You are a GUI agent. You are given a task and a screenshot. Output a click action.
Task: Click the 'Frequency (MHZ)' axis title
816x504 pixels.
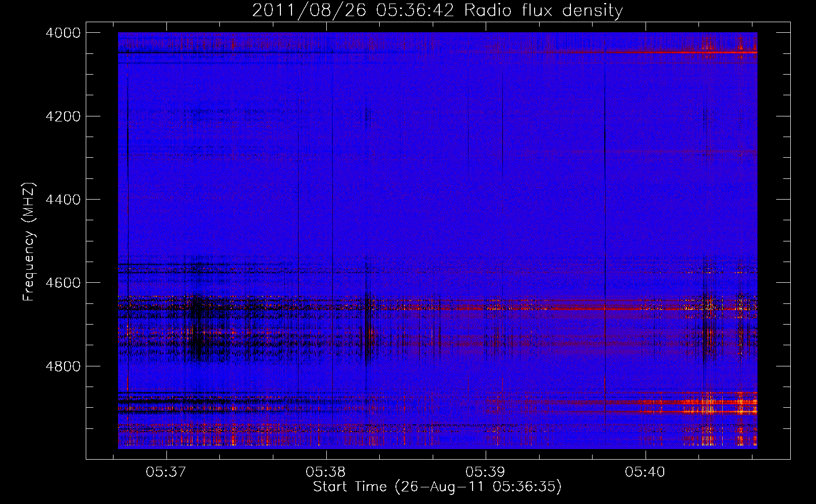29,242
